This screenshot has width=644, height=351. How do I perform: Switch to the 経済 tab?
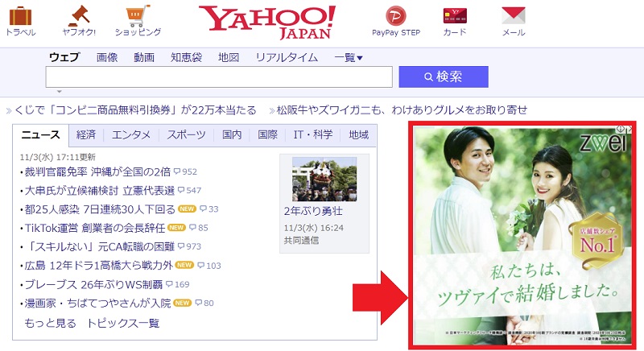[86, 134]
